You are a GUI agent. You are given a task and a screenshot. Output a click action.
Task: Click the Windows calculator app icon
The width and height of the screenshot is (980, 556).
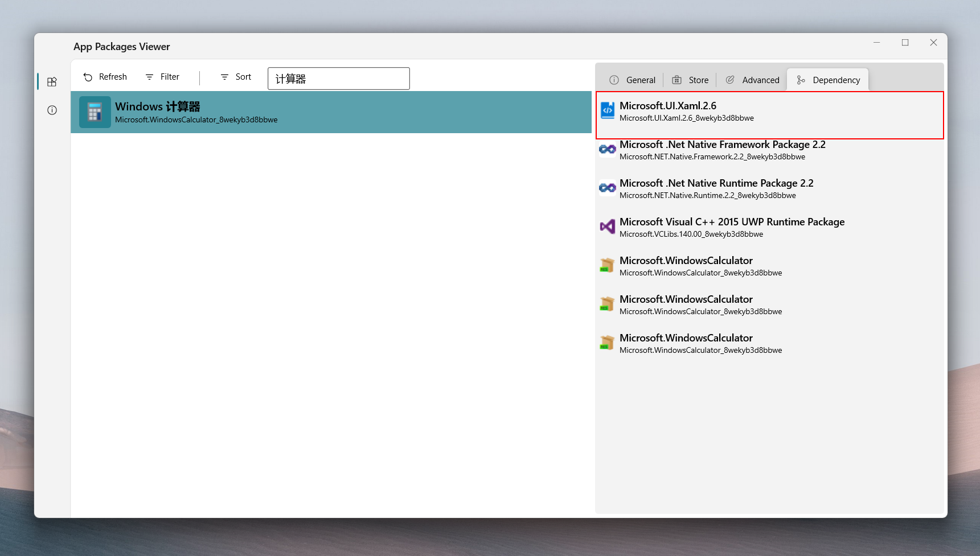coord(95,112)
